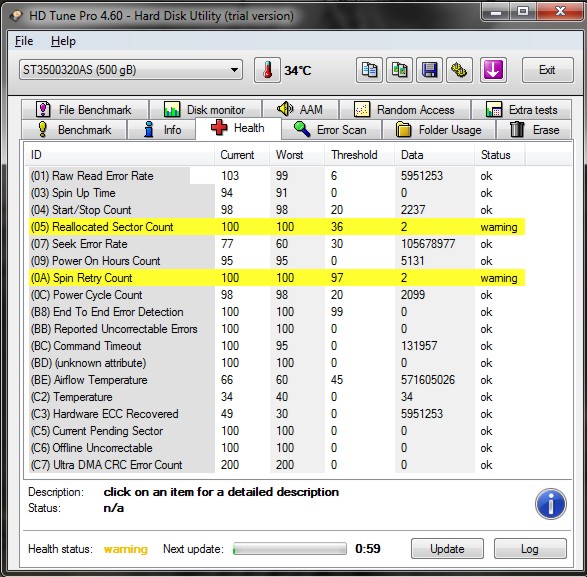The height and width of the screenshot is (577, 587).
Task: Click the Threshold column header
Action: [359, 155]
